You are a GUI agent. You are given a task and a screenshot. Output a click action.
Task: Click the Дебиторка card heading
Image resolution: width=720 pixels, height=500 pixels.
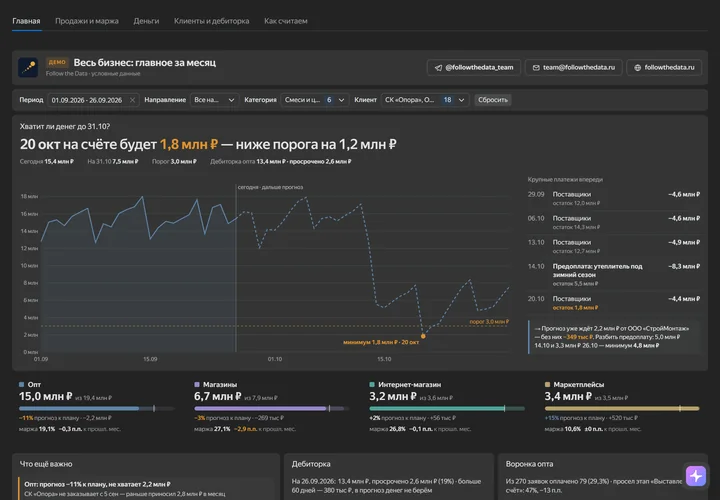(311, 464)
